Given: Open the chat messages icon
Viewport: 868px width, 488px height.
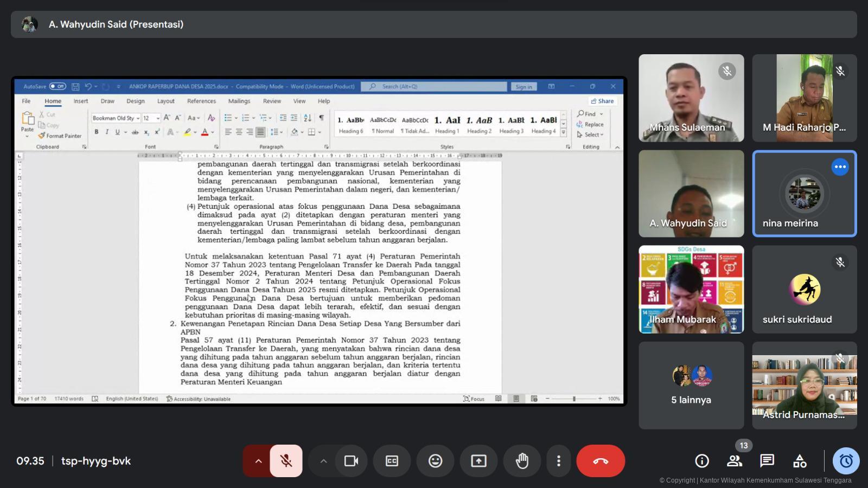Looking at the screenshot, I should pos(767,461).
